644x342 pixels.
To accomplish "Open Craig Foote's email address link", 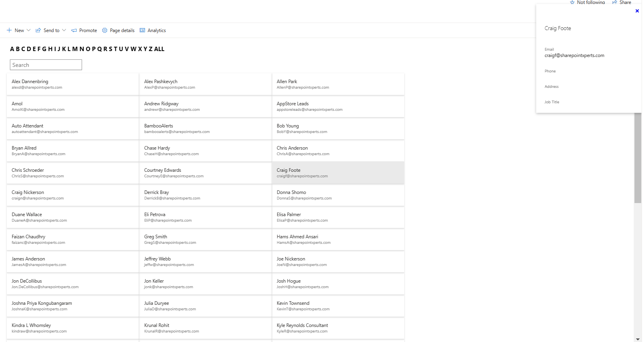I will pyautogui.click(x=574, y=56).
